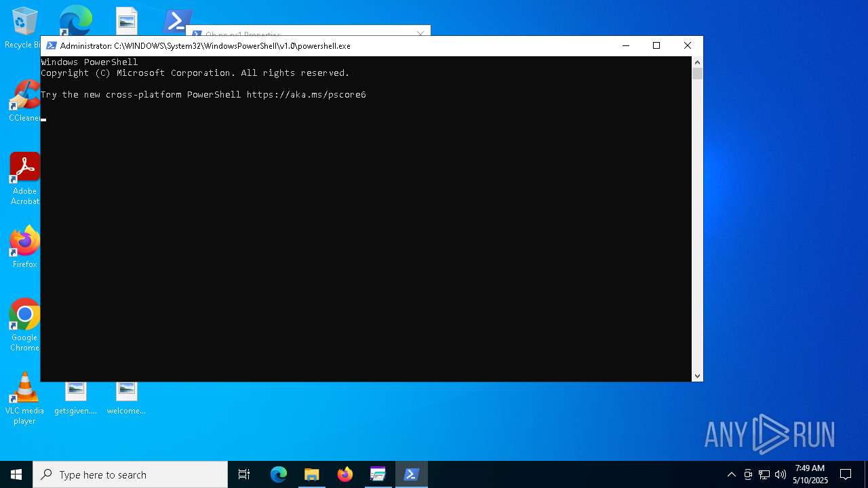Maximize the PowerShell window

click(x=656, y=46)
